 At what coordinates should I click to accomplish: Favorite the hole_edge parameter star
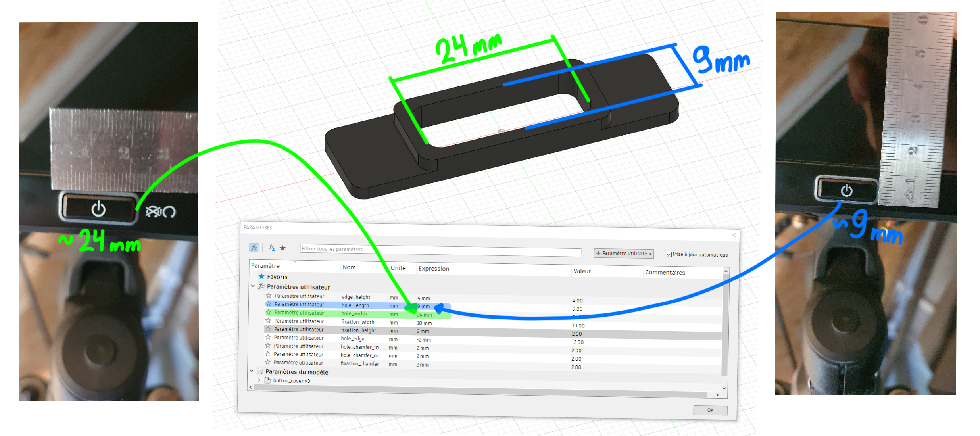268,338
